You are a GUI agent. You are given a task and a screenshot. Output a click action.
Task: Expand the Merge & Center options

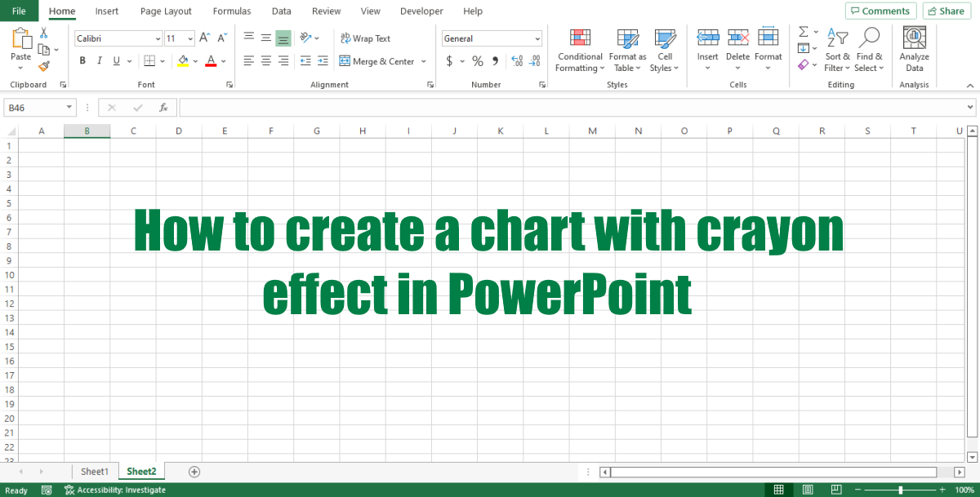[423, 60]
